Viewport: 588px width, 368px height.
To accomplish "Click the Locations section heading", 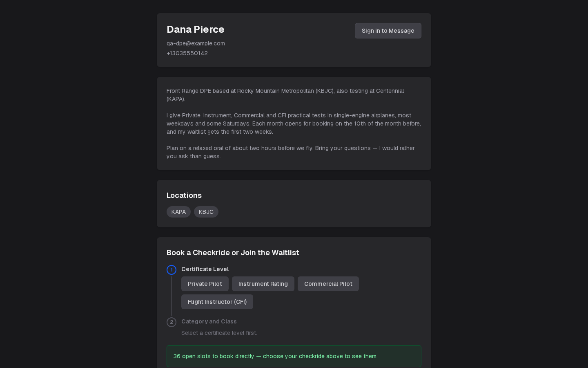I will click(x=184, y=195).
